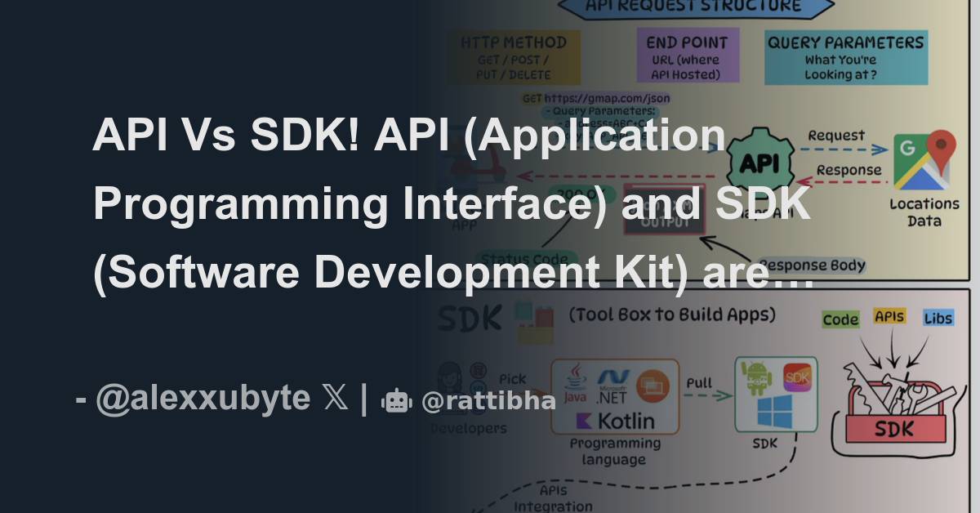Image resolution: width=980 pixels, height=513 pixels.
Task: Click the Kotlin logo
Action: point(612,421)
